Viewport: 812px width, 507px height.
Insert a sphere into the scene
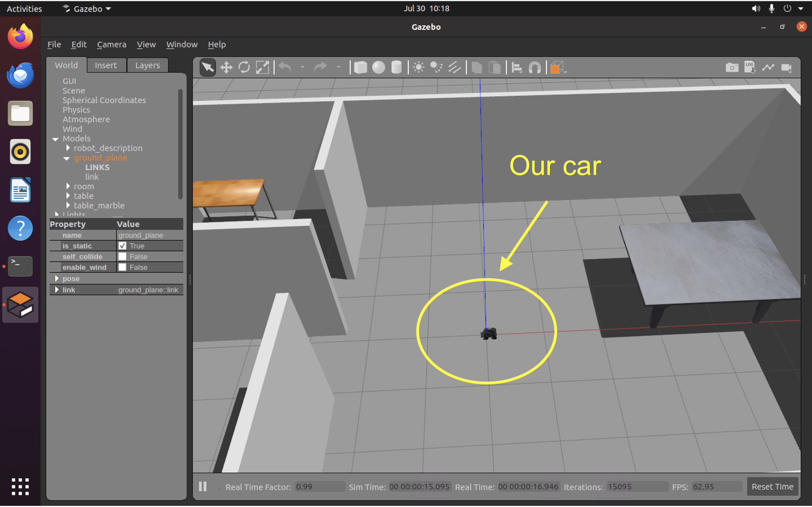378,67
